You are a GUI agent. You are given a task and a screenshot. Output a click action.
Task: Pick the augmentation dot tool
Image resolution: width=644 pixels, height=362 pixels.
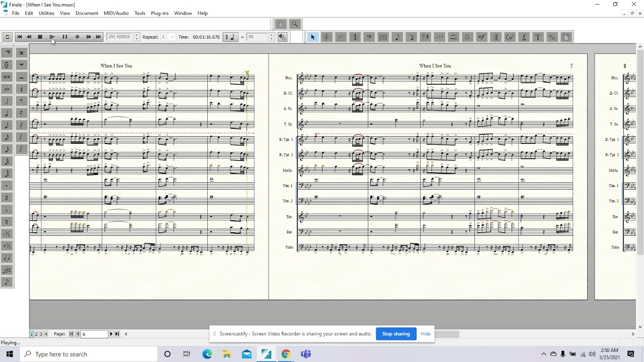(7, 185)
